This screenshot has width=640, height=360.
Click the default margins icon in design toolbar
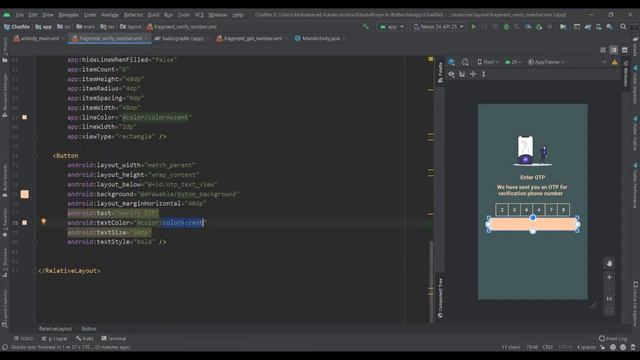tap(473, 74)
